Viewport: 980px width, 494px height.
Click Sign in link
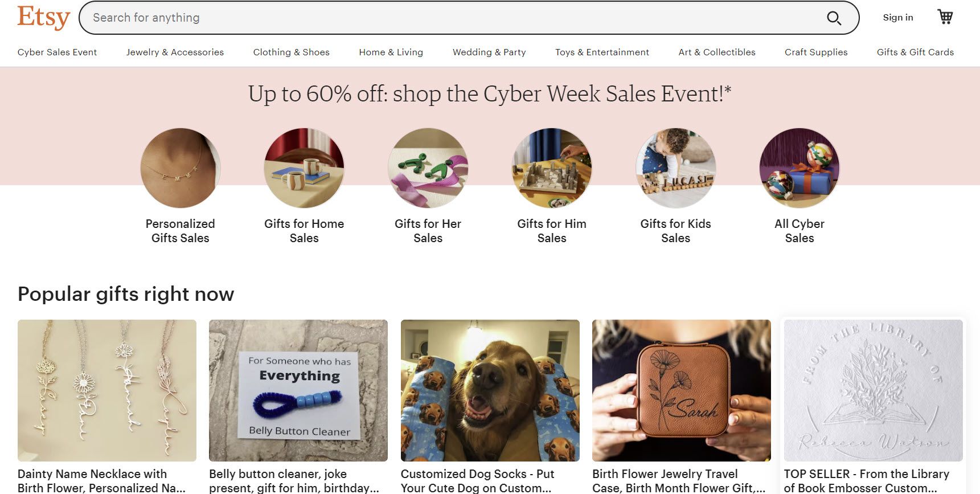coord(898,18)
